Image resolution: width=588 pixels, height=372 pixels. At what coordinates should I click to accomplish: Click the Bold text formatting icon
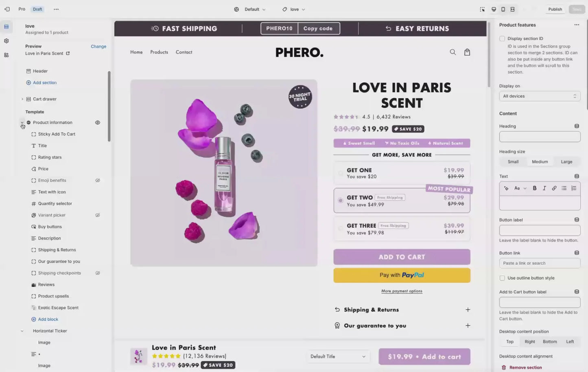click(534, 188)
